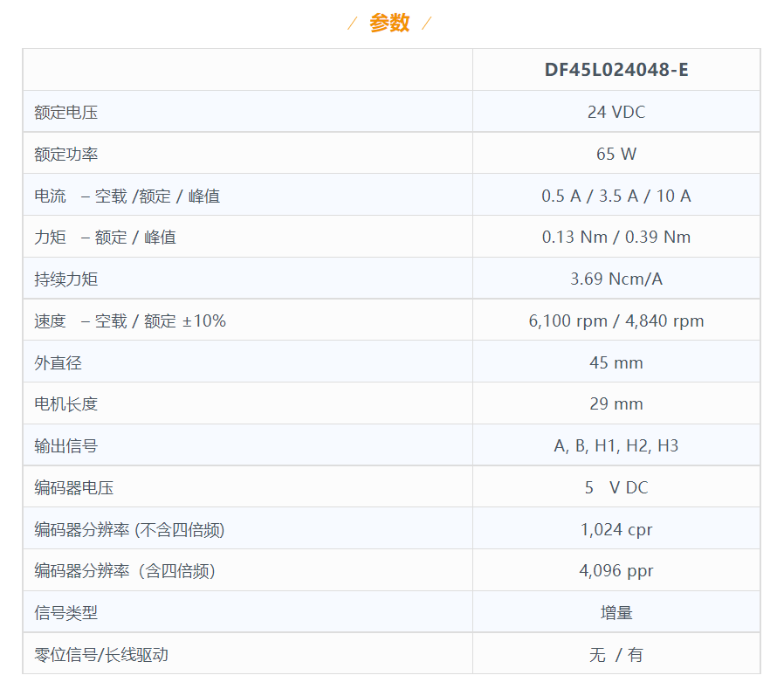
Task: Click the A, B, H1, H2, H3 signal value
Action: point(616,445)
